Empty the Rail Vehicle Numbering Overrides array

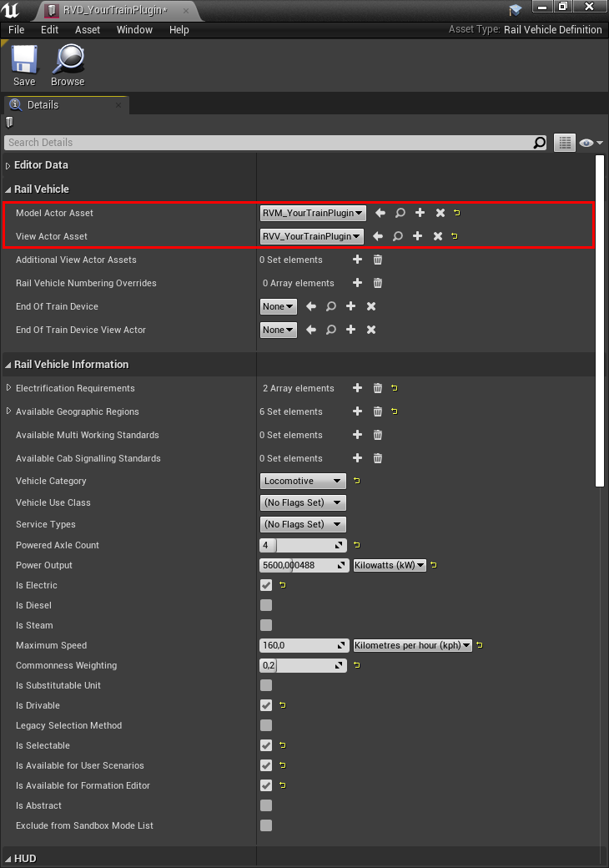[378, 283]
